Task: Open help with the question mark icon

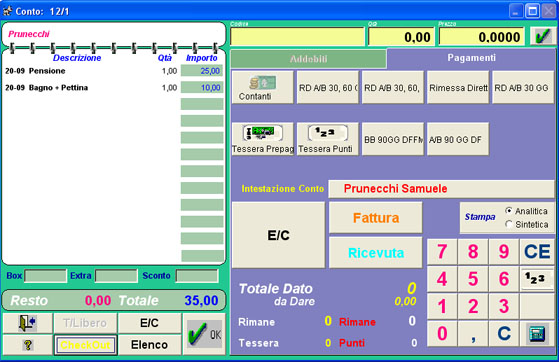Action: 27,345
